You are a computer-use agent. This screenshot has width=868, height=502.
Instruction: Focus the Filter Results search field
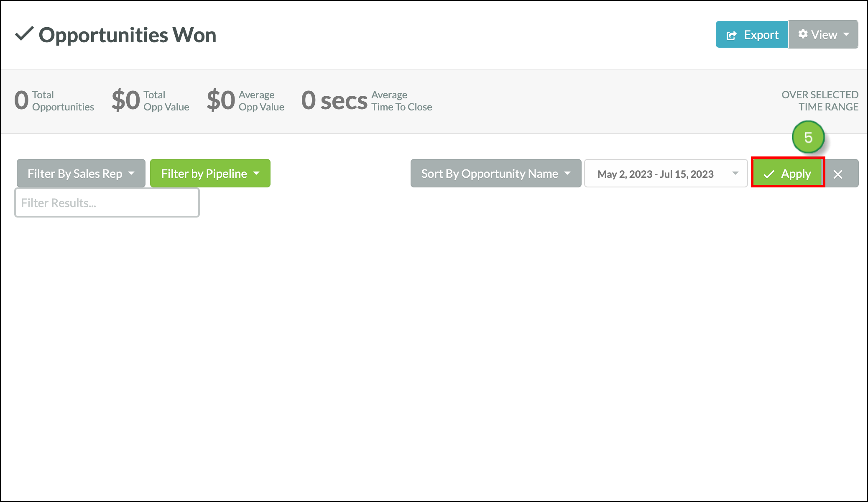click(x=107, y=202)
